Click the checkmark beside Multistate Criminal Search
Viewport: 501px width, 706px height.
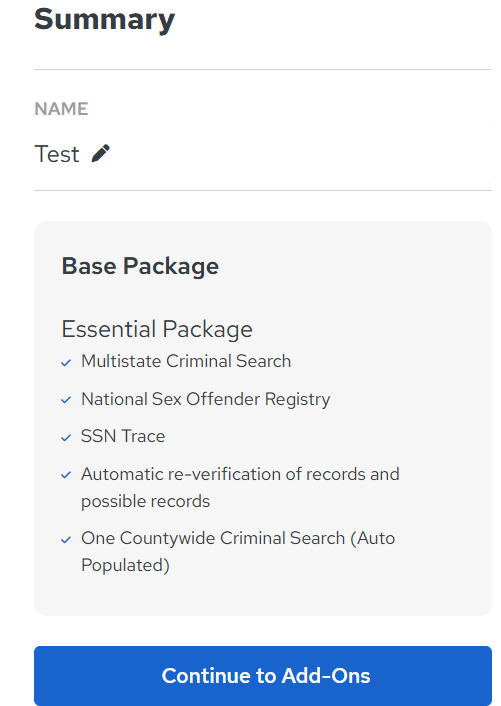pos(66,362)
